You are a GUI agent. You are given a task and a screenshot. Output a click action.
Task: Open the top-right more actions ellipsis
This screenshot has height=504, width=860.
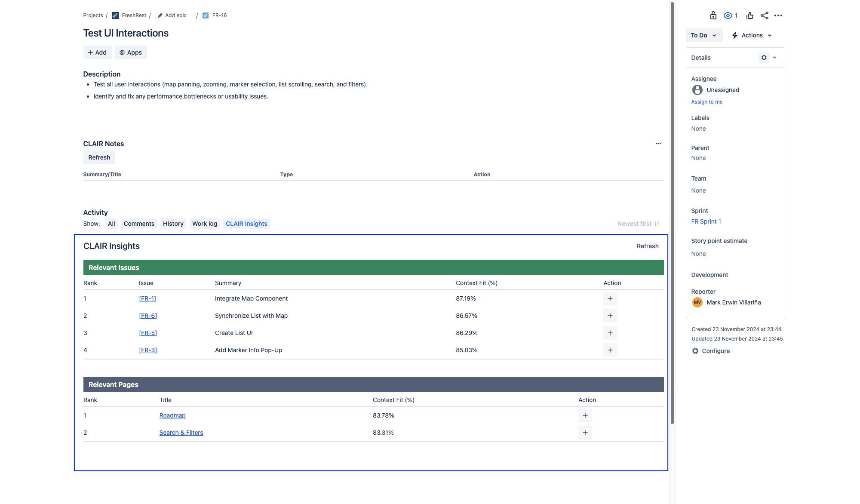(x=778, y=15)
